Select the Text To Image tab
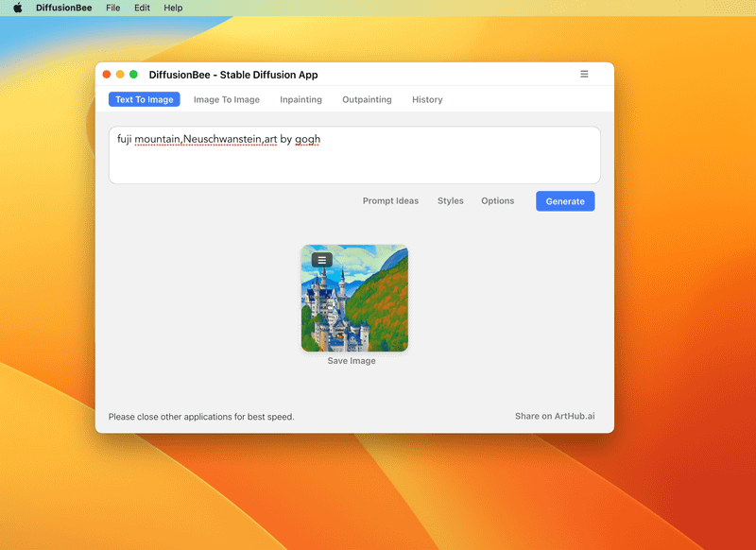 145,99
